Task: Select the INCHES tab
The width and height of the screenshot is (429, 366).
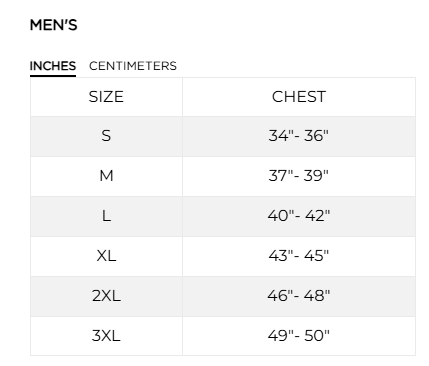Action: click(53, 66)
